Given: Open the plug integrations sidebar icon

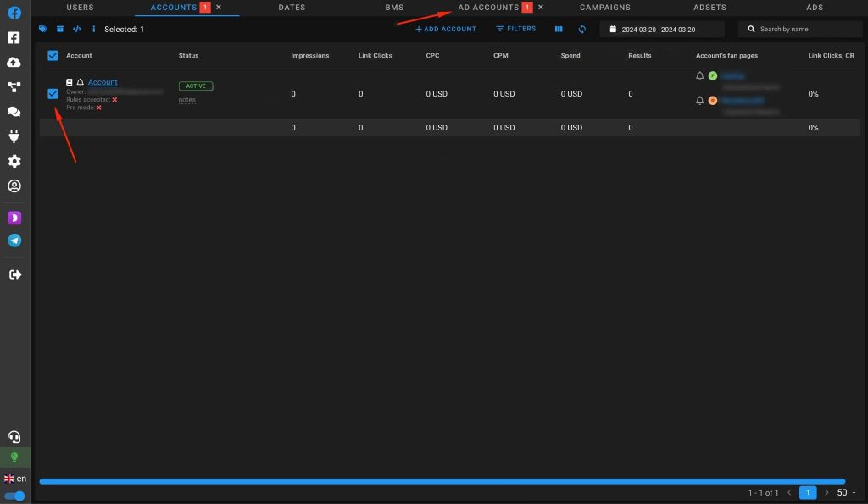Looking at the screenshot, I should click(14, 136).
